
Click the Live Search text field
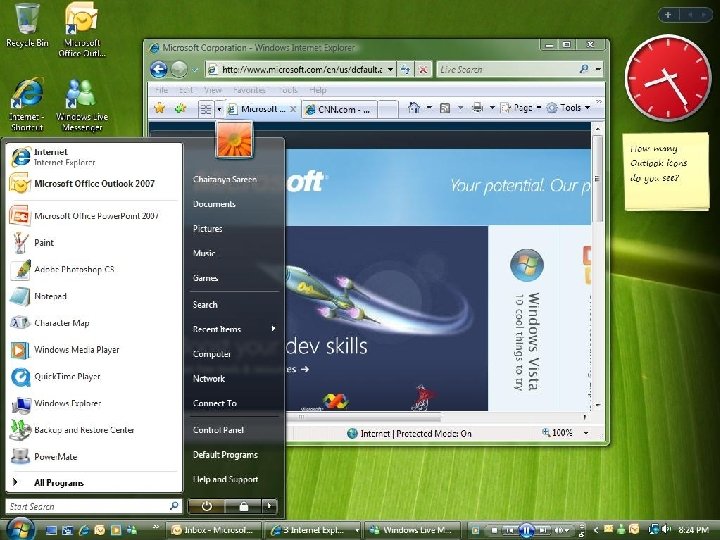click(x=507, y=69)
